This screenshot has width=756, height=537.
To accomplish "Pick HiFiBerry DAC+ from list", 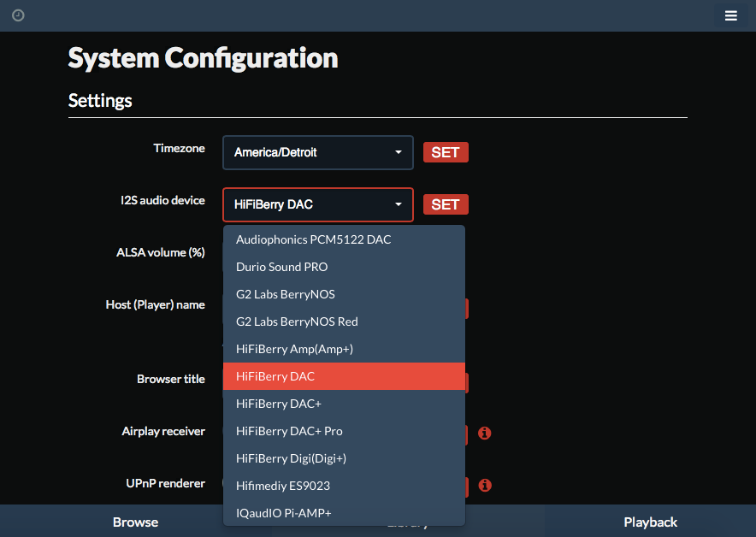I will click(x=344, y=404).
